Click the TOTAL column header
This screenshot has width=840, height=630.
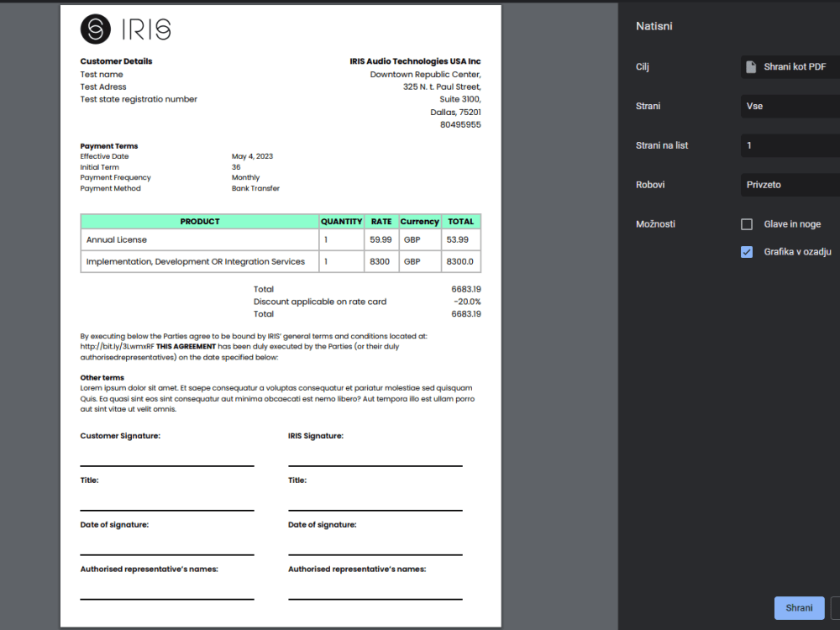[x=460, y=221]
